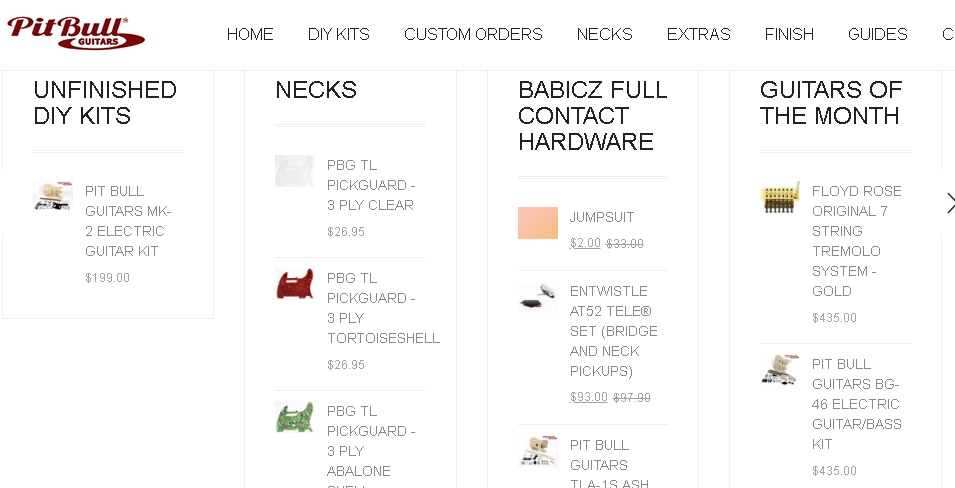
Task: Click the Pit Bull Guitars logo
Action: pos(76,32)
